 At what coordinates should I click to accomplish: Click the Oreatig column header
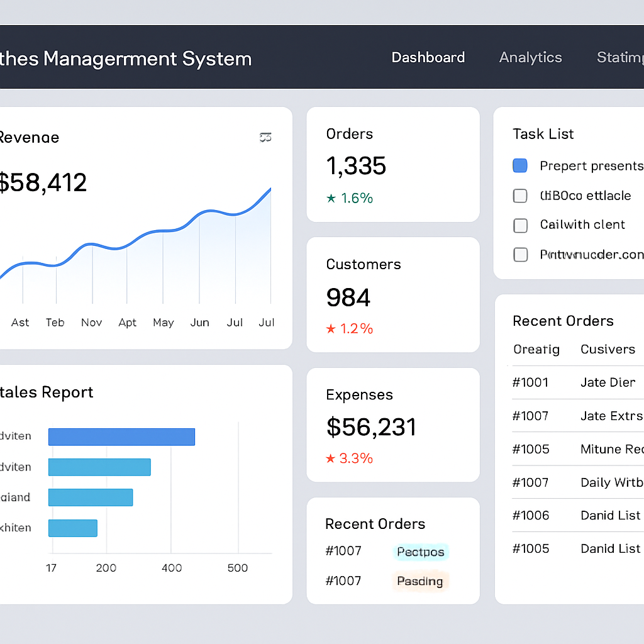point(536,350)
